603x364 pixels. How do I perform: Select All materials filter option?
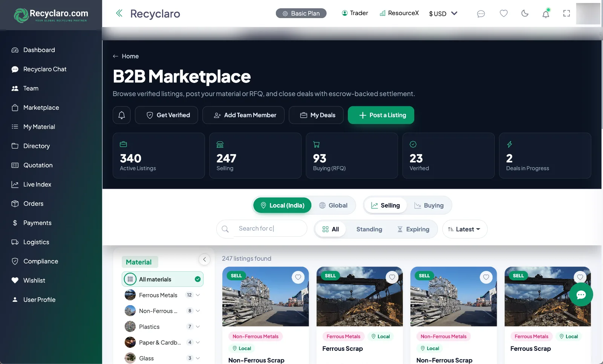point(163,279)
